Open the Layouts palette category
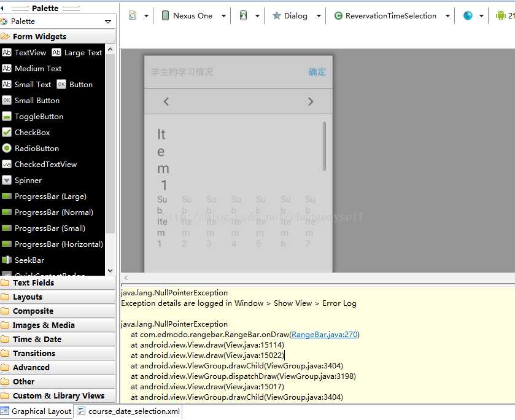The width and height of the screenshot is (515, 420). tap(58, 297)
